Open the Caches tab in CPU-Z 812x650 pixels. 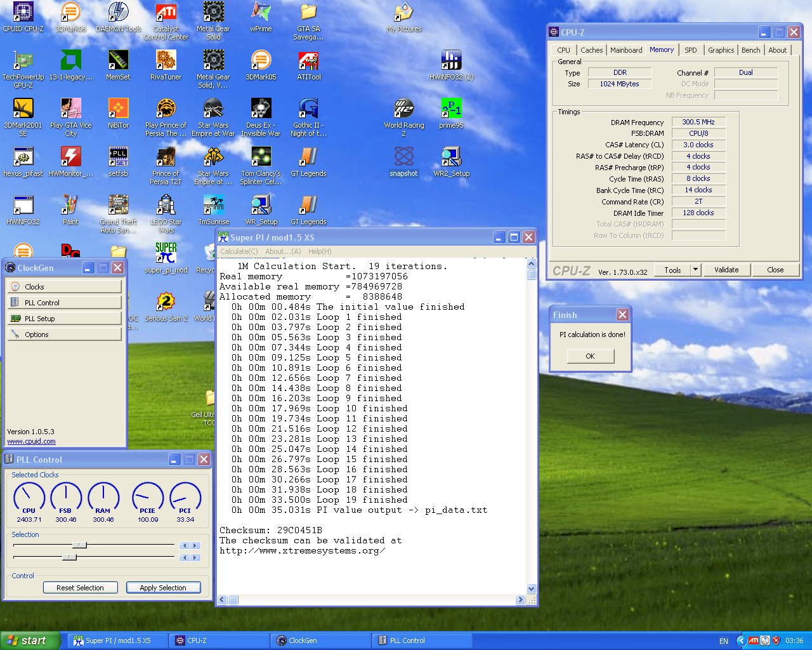[x=592, y=50]
